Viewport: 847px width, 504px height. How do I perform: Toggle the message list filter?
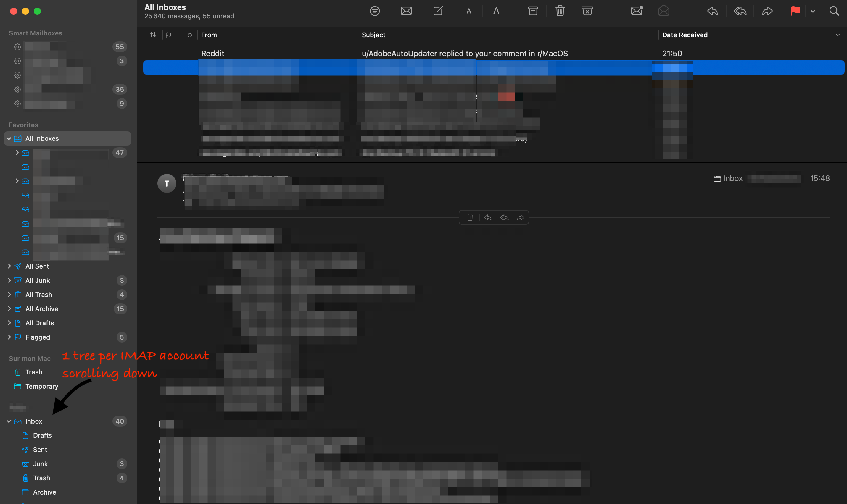click(374, 11)
